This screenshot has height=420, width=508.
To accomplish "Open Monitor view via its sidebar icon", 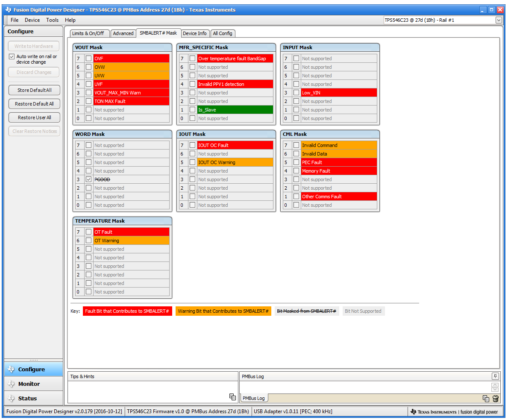I will pyautogui.click(x=12, y=383).
